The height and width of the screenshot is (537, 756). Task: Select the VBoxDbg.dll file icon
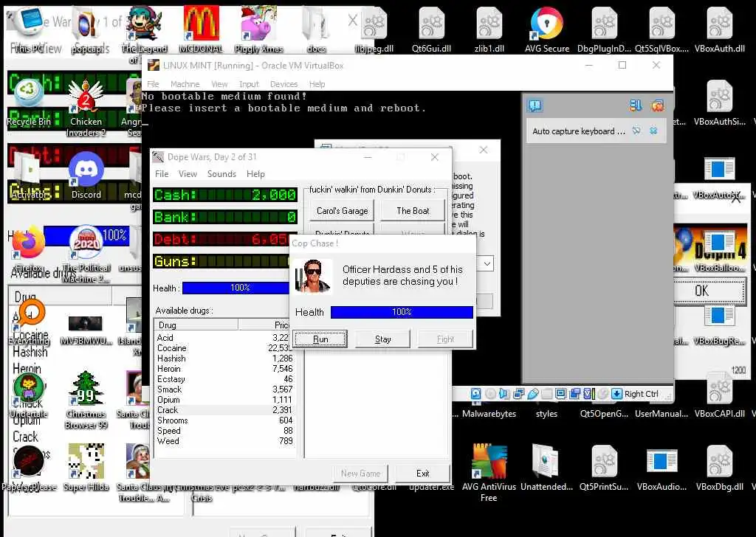tap(719, 467)
